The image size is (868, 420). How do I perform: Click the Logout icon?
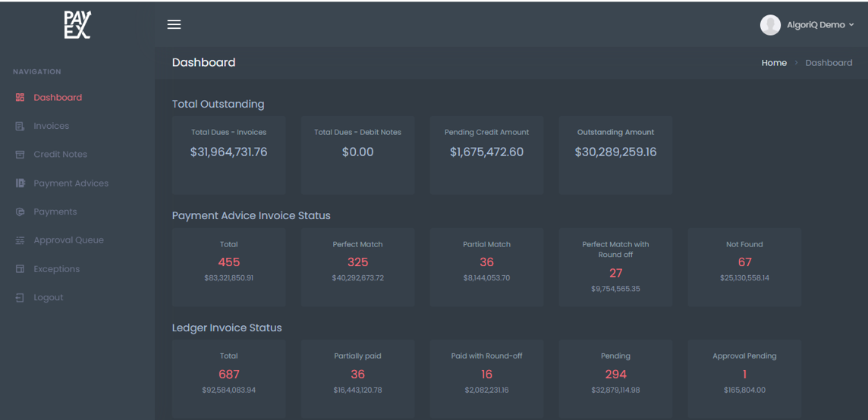tap(20, 298)
